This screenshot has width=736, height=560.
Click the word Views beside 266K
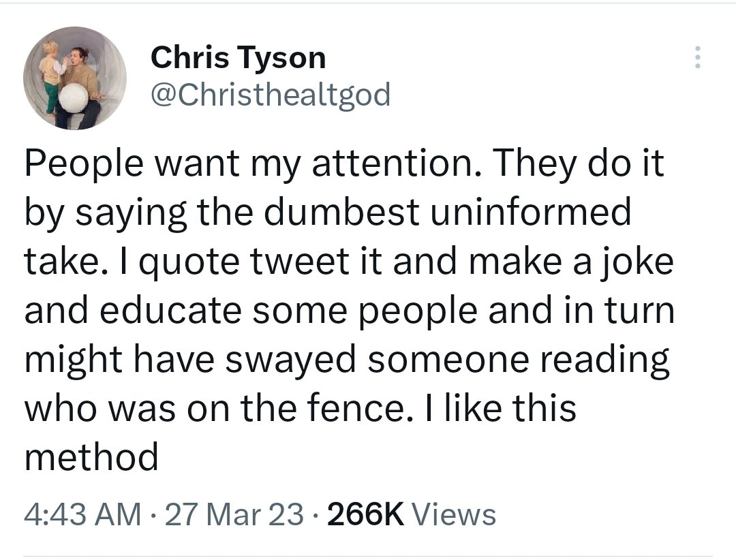455,514
